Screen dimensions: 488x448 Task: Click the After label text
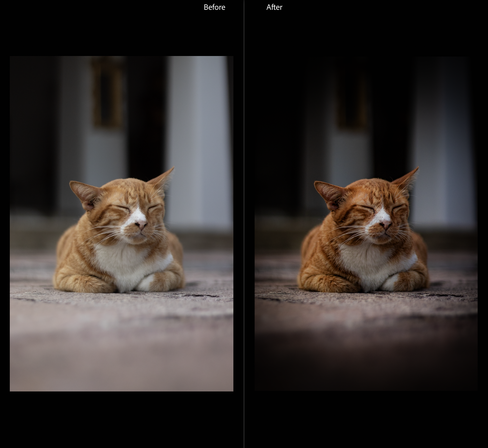point(274,7)
